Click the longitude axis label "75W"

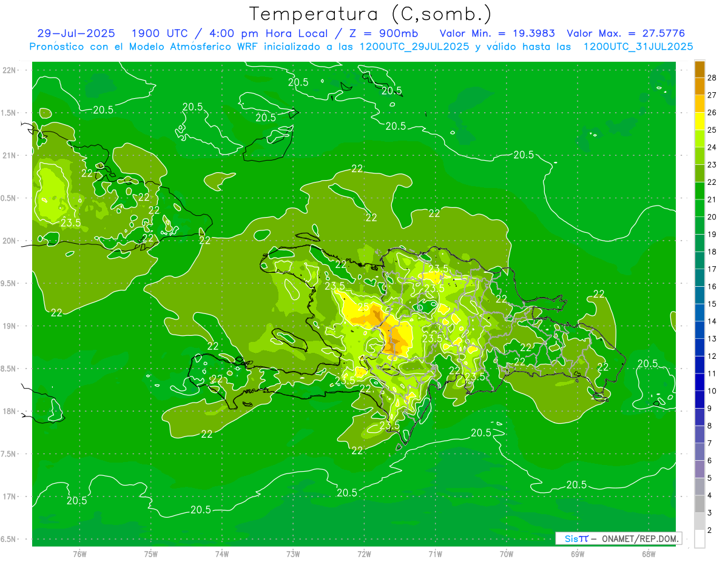coord(150,554)
